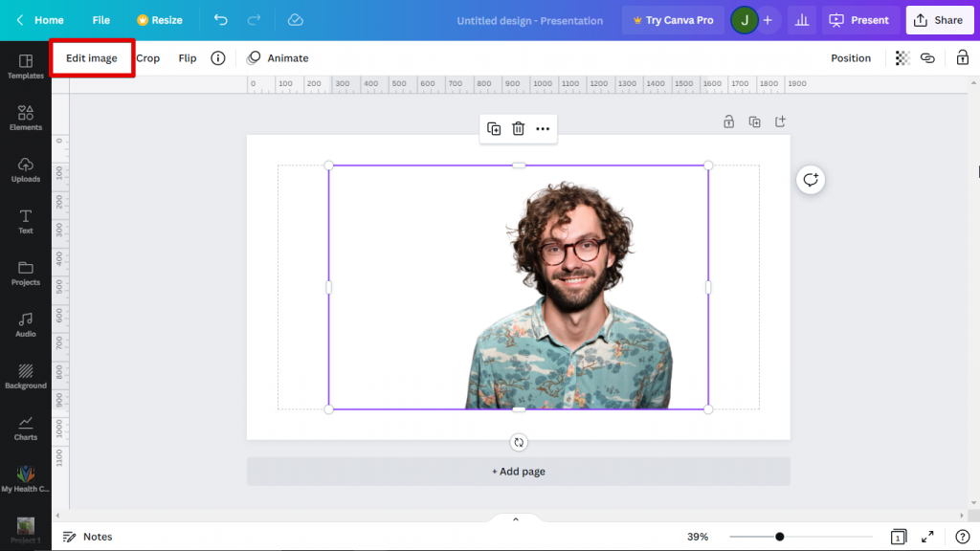The image size is (980, 551).
Task: Click the Present button
Action: 859,19
